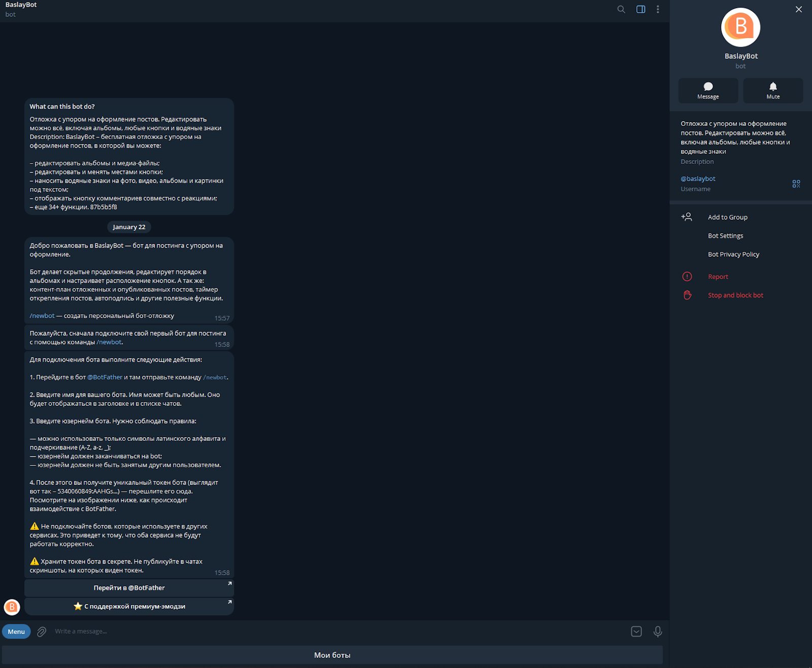
Task: Click /newbot in the Пожалуйста message
Action: (109, 342)
